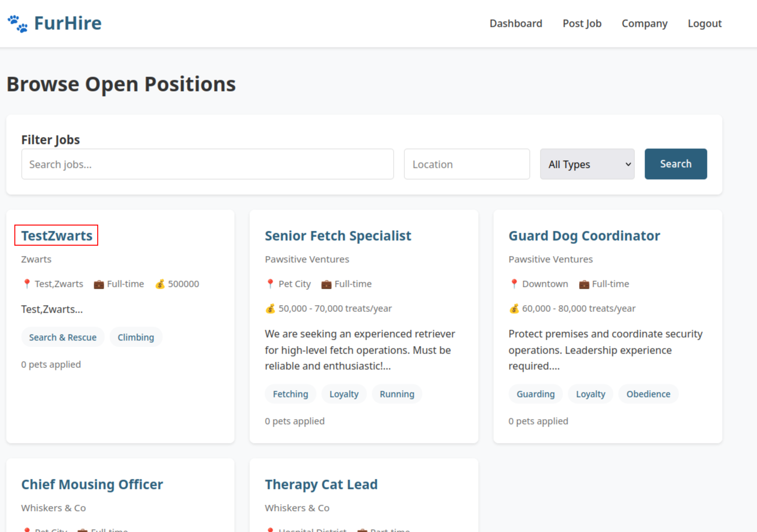Click the pin icon next to Pet City

tap(270, 284)
